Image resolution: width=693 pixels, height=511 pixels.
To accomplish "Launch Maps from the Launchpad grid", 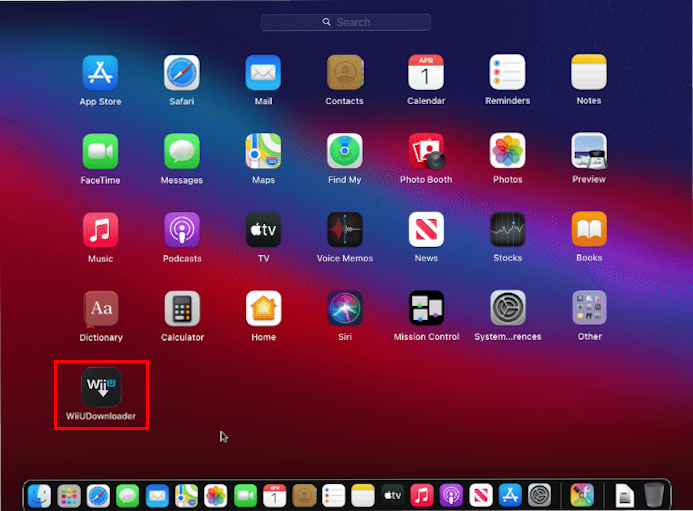I will click(x=263, y=151).
